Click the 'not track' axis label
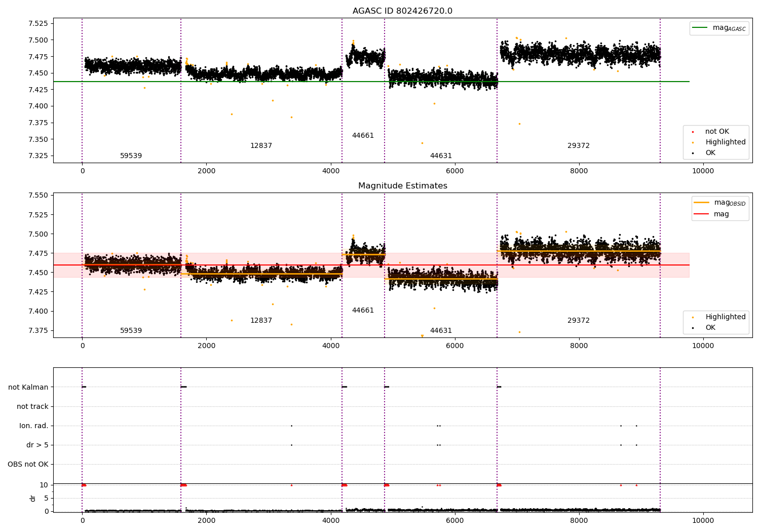 tap(32, 407)
